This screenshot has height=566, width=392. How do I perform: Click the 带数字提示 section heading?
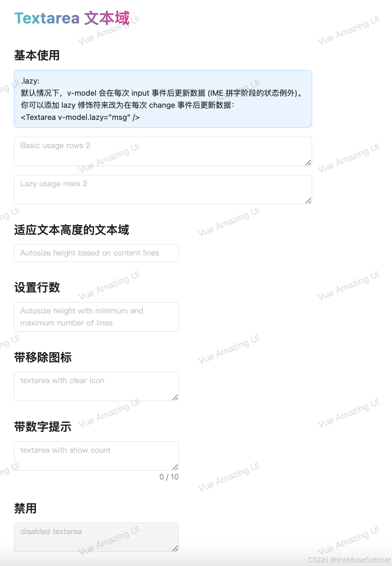(43, 427)
